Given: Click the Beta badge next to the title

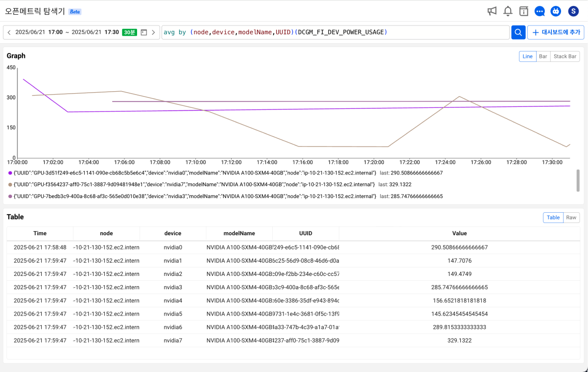Looking at the screenshot, I should click(x=75, y=11).
